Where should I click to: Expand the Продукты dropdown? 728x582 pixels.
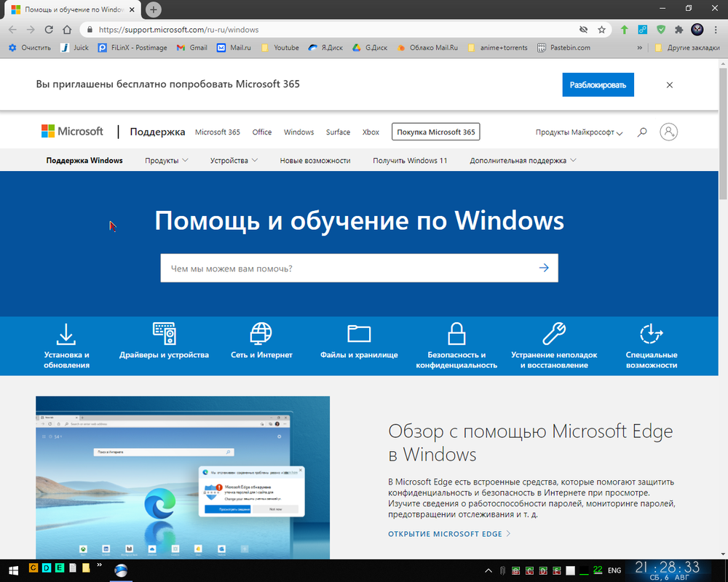point(166,161)
